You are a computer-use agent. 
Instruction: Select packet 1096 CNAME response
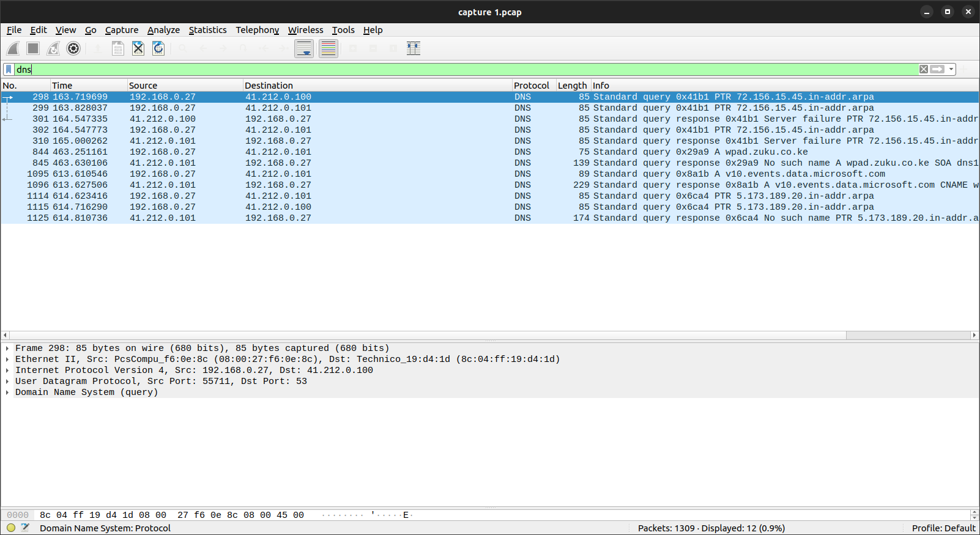pos(489,185)
